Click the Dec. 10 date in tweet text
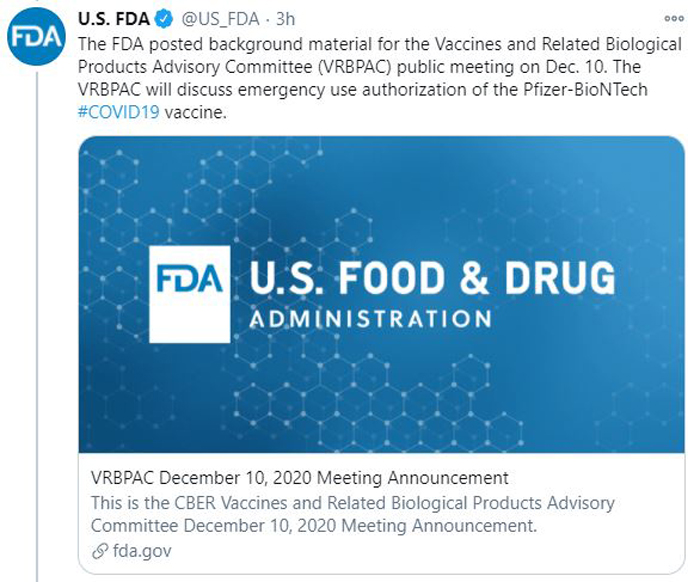Viewport: 700px width, 582px height. 576,67
